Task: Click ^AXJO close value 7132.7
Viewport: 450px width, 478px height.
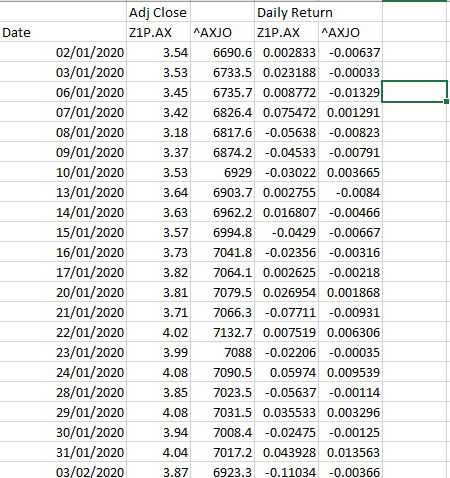Action: click(x=222, y=332)
